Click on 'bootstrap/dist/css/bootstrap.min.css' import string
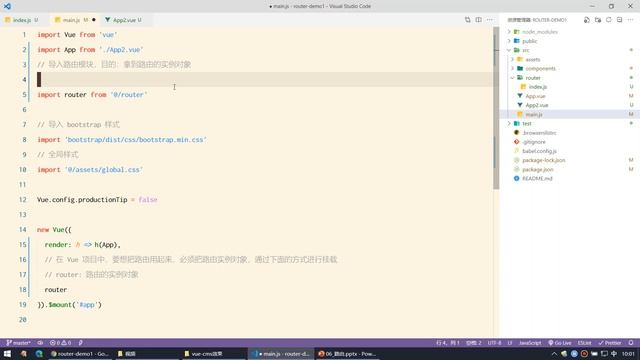The width and height of the screenshot is (640, 360). [x=136, y=140]
